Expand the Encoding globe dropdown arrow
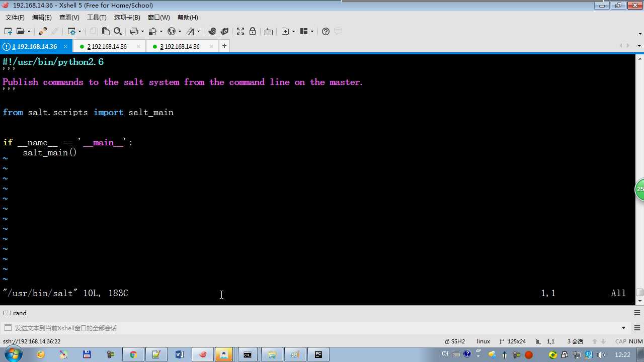Screen dimensions: 644x362 (x=180, y=31)
